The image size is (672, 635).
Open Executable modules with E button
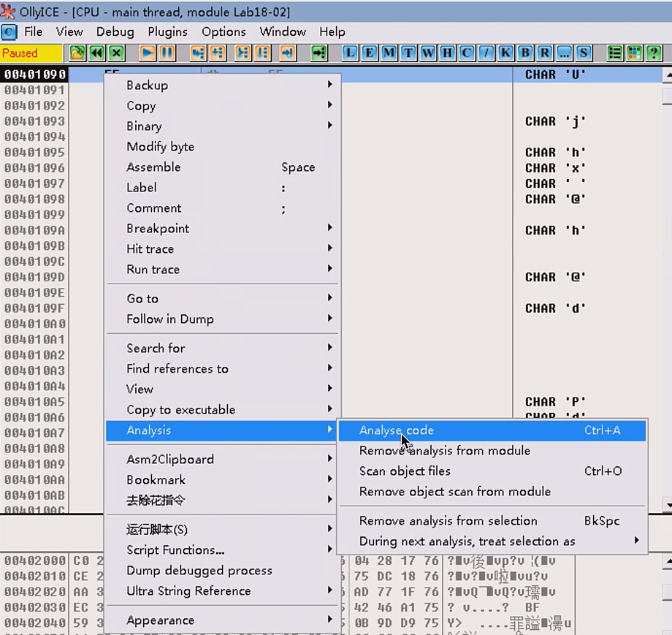(369, 53)
